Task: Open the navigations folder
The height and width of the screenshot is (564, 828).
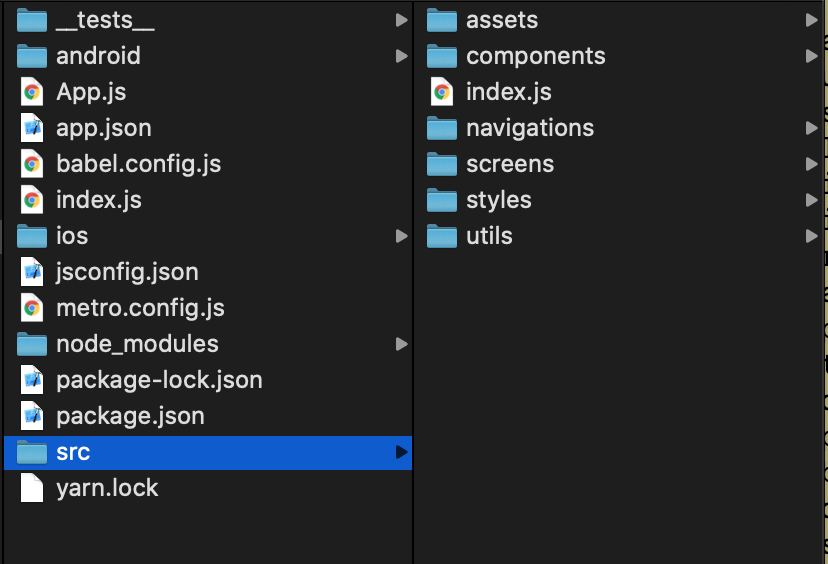Action: pyautogui.click(x=619, y=128)
